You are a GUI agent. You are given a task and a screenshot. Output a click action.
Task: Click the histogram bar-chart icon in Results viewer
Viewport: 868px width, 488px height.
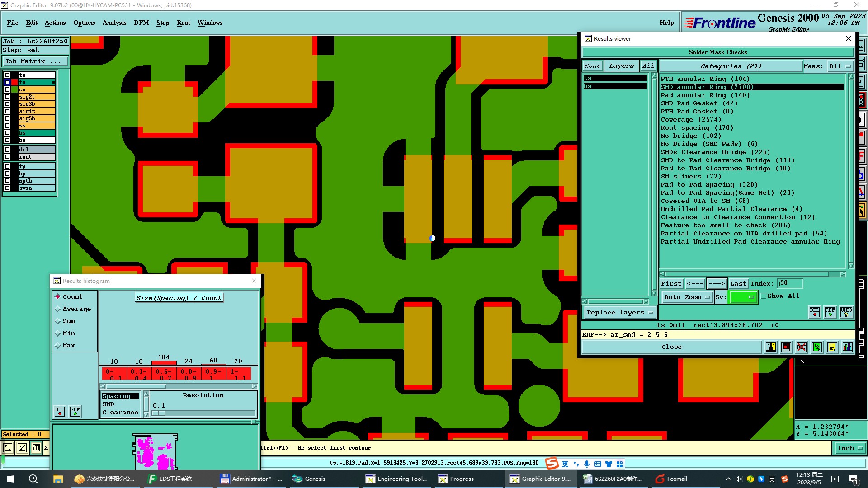[847, 347]
